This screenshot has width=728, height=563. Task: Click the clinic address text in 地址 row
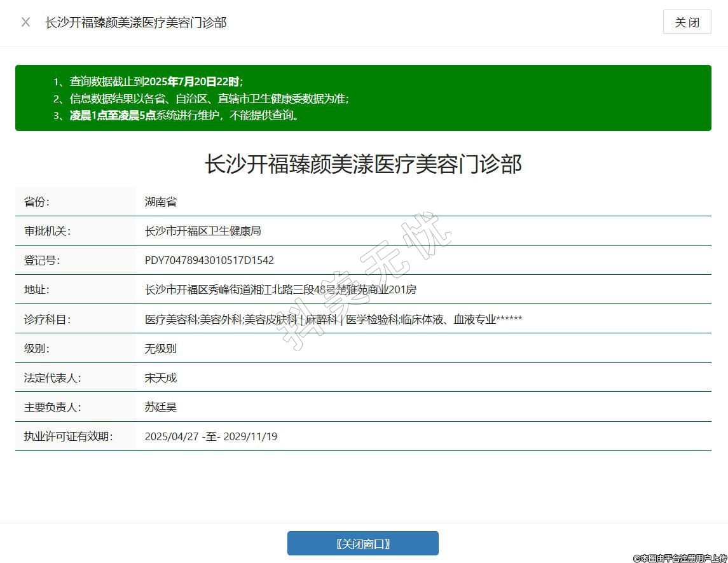pos(280,289)
